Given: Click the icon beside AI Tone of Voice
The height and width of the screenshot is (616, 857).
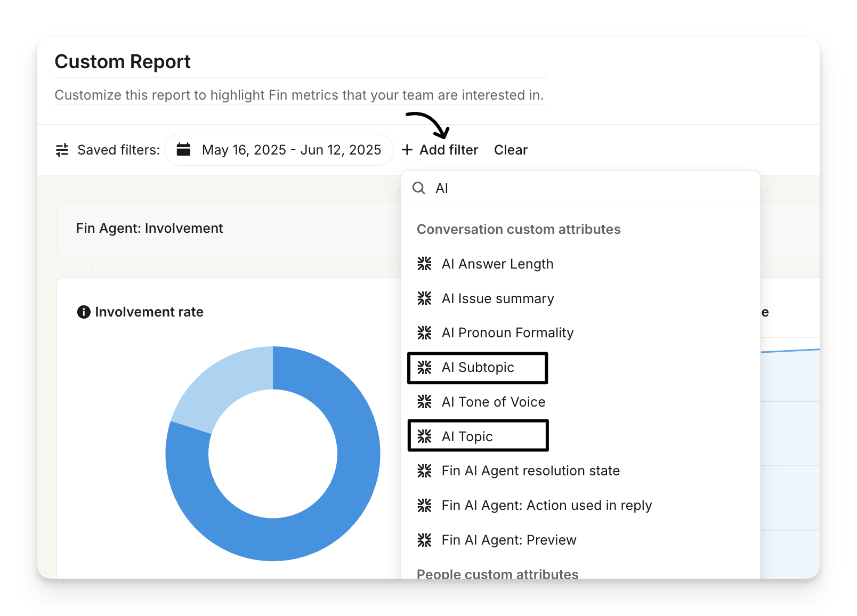Looking at the screenshot, I should point(424,402).
